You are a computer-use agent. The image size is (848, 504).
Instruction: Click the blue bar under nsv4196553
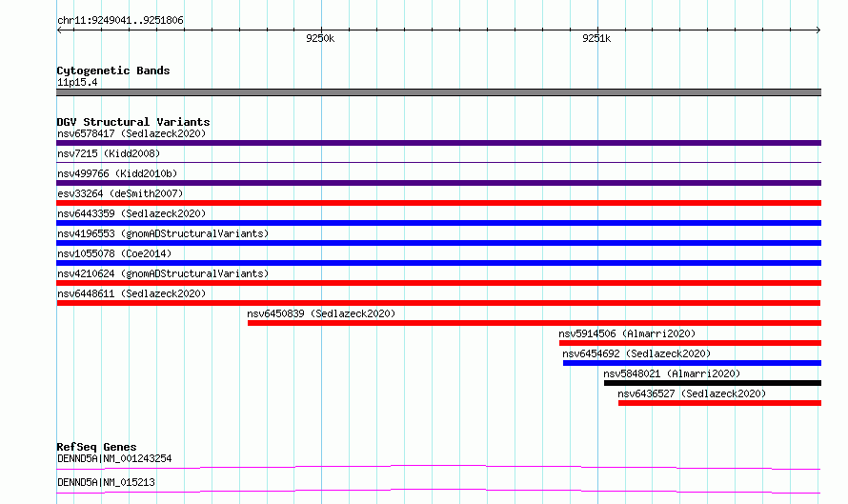click(x=438, y=243)
